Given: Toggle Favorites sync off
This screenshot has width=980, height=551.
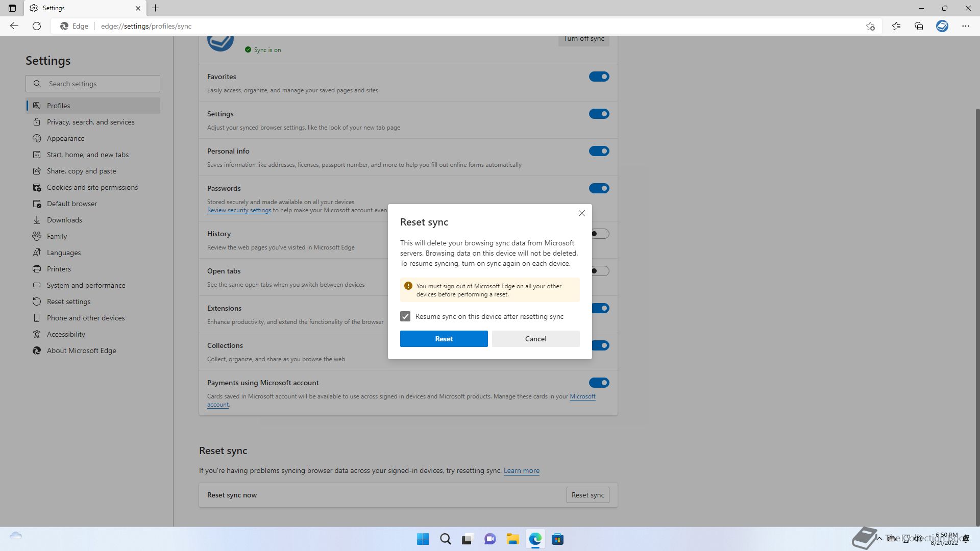Looking at the screenshot, I should (x=599, y=77).
